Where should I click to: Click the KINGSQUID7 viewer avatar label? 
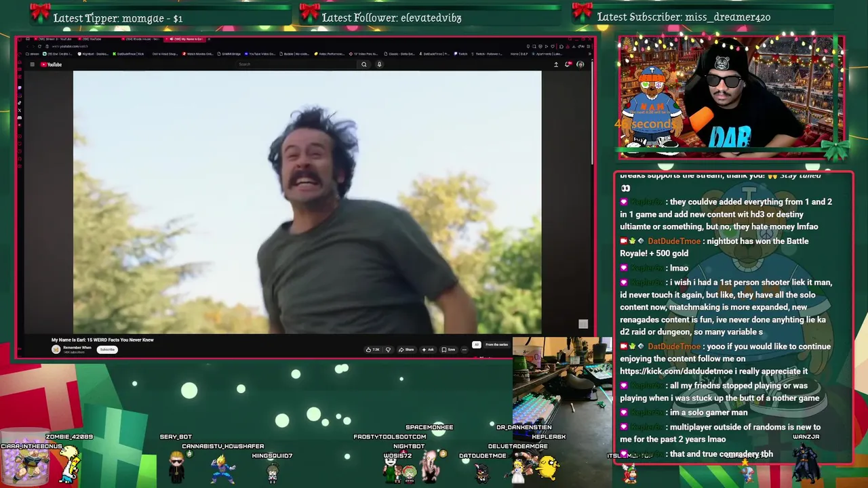click(272, 456)
